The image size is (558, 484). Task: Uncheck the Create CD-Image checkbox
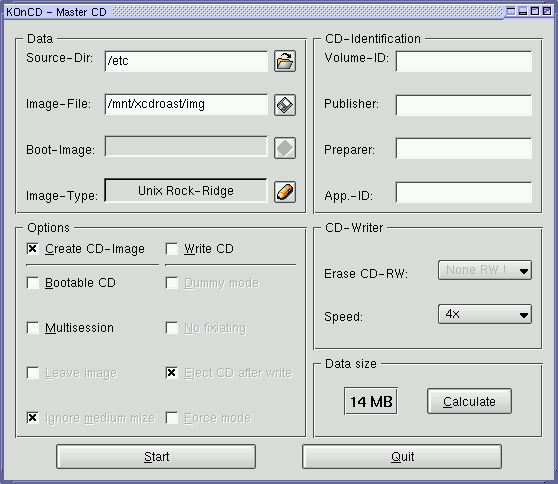[33, 249]
